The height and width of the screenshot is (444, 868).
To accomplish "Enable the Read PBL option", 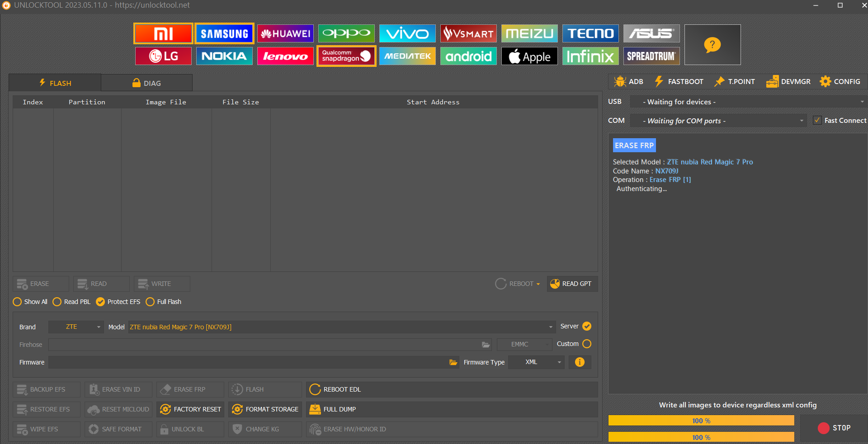I will point(71,302).
